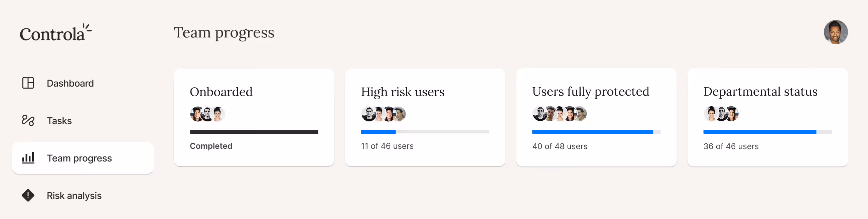Image resolution: width=868 pixels, height=219 pixels.
Task: Select the Team progress menu label
Action: pos(79,158)
